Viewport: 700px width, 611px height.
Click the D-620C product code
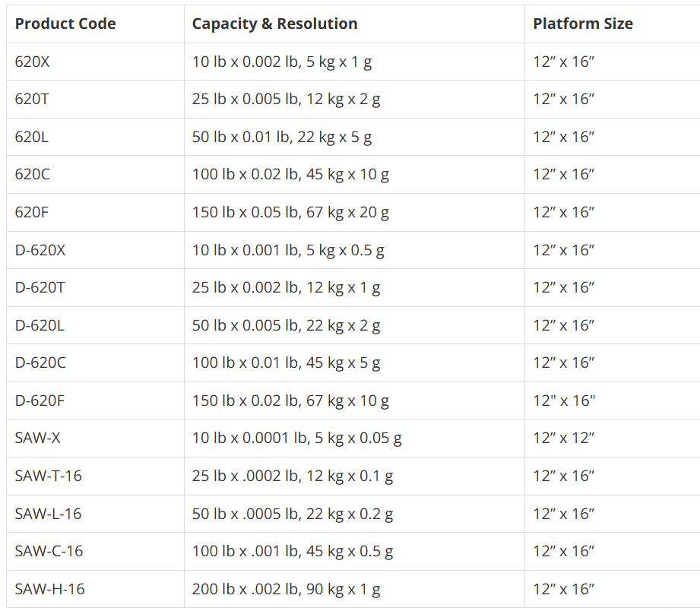point(40,362)
